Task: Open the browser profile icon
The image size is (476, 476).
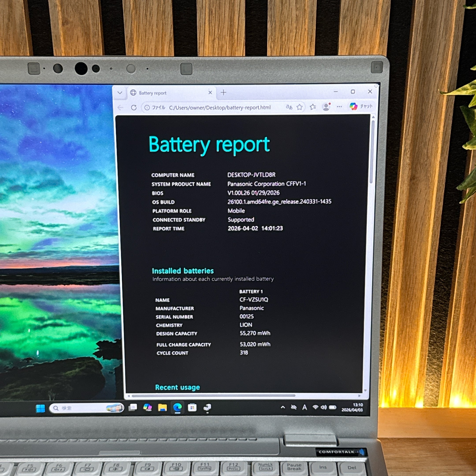Action: tap(326, 107)
